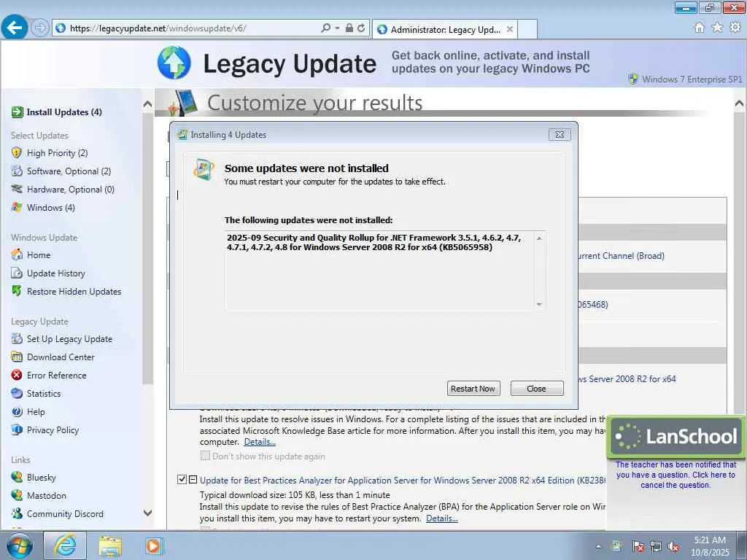Click Best Practices Analyzer update title link
The width and height of the screenshot is (747, 560).
point(402,480)
